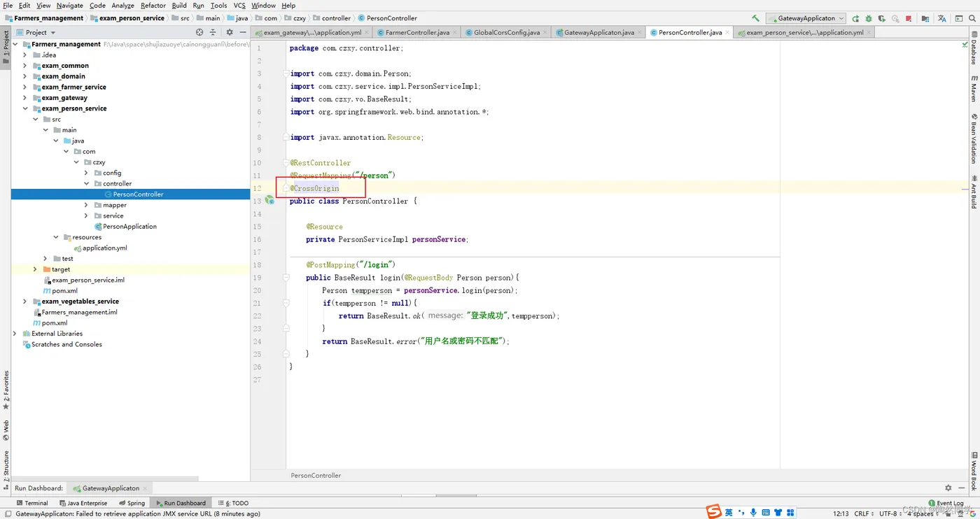Image resolution: width=980 pixels, height=519 pixels.
Task: Select the GatewayApplicaton Run Dashboard tab
Action: click(x=111, y=488)
